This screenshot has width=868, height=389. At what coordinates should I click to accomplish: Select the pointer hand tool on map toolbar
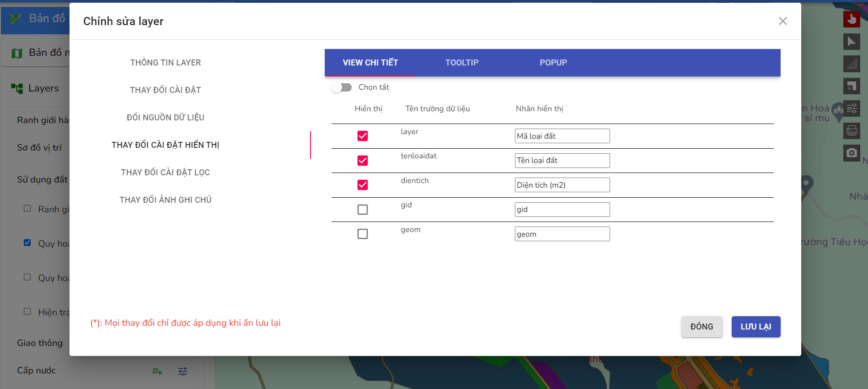click(x=852, y=19)
